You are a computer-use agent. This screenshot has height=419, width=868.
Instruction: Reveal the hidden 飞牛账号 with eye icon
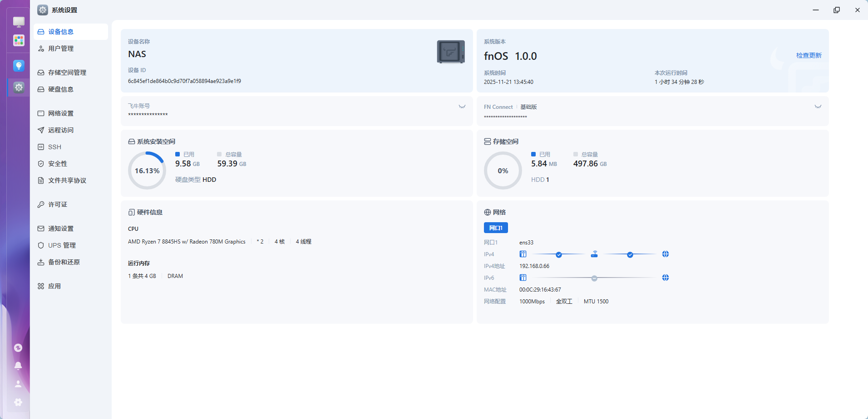(x=462, y=107)
